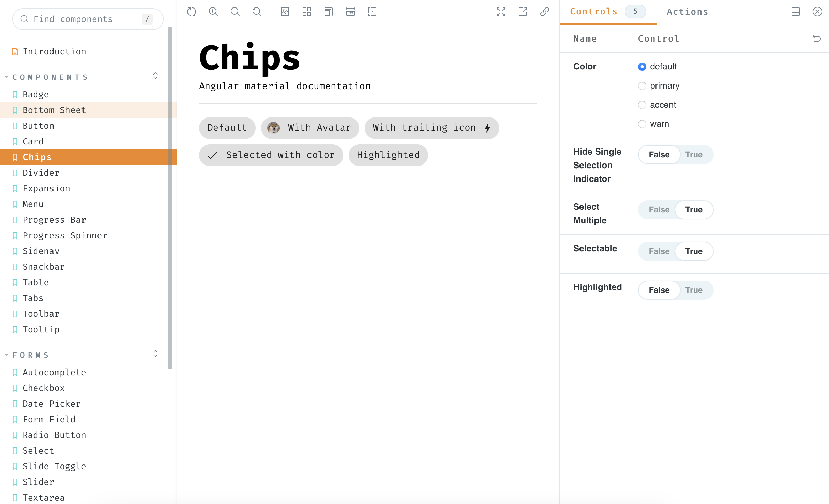
Task: Click the Find components search field
Action: tap(82, 19)
